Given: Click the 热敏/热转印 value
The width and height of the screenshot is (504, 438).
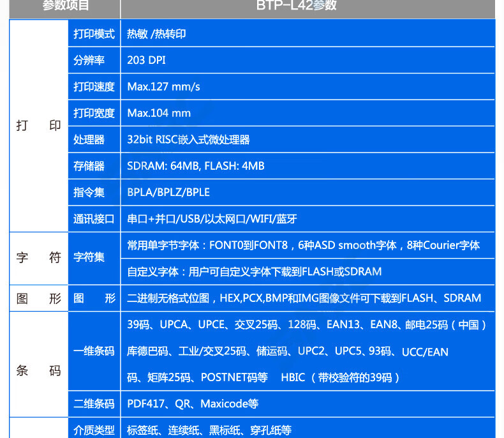Looking at the screenshot, I should point(157,34).
